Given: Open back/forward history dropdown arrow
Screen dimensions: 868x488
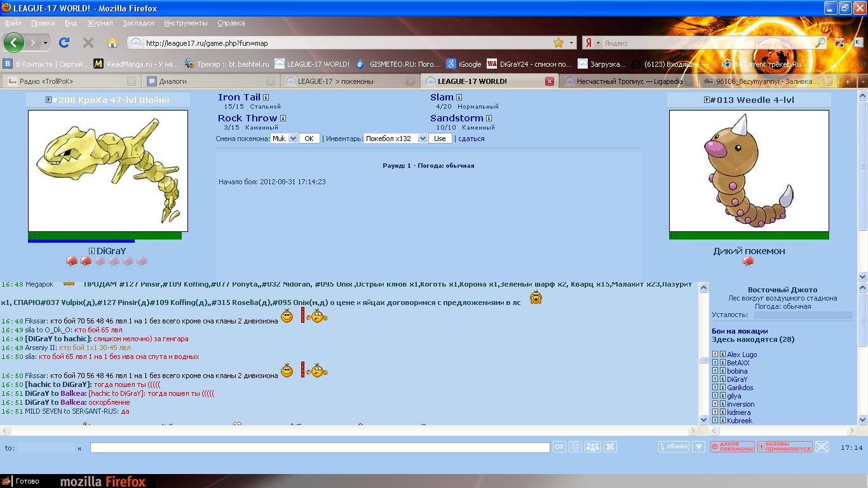Looking at the screenshot, I should pyautogui.click(x=44, y=43).
